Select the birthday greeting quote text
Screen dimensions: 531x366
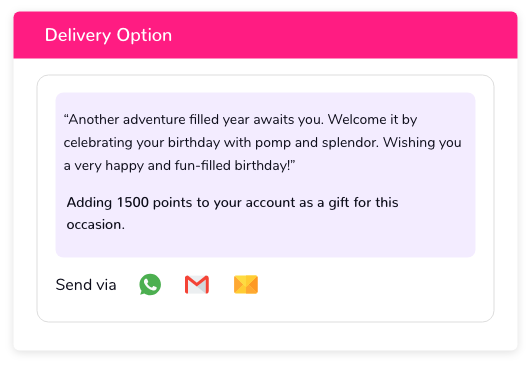262,143
